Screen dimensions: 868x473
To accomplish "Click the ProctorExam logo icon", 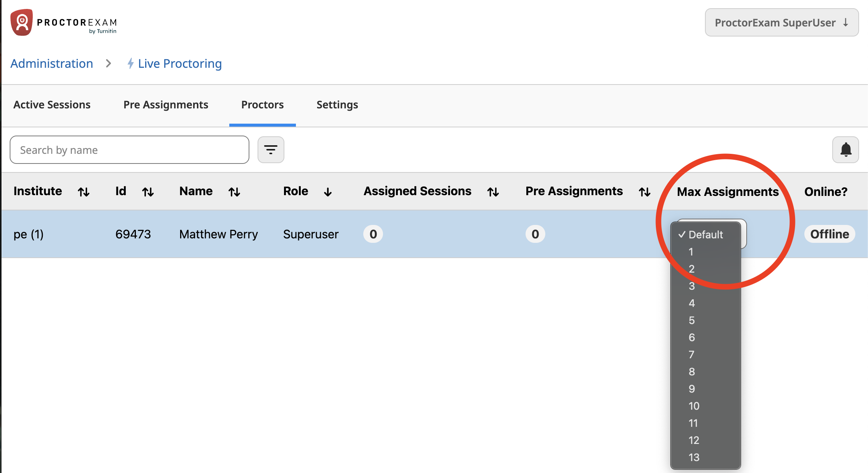I will click(22, 22).
